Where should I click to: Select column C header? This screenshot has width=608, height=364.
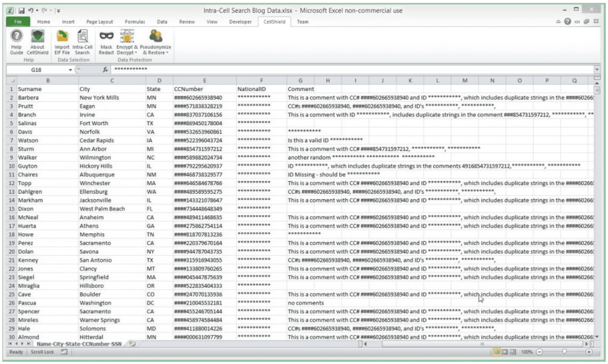[x=112, y=80]
